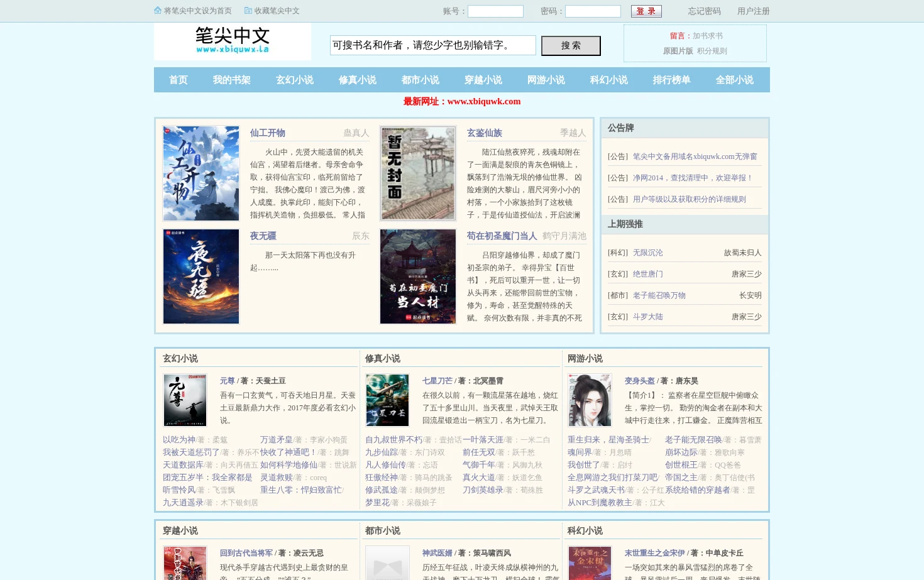Open the recommended book 斗罗大陆
Screen dimensions: 924x580
[x=648, y=317]
